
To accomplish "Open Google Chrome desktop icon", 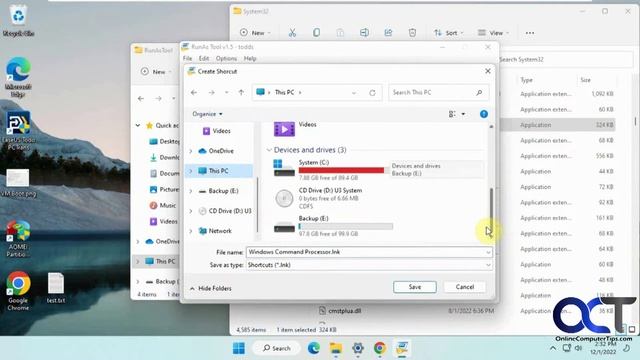I will point(18,291).
